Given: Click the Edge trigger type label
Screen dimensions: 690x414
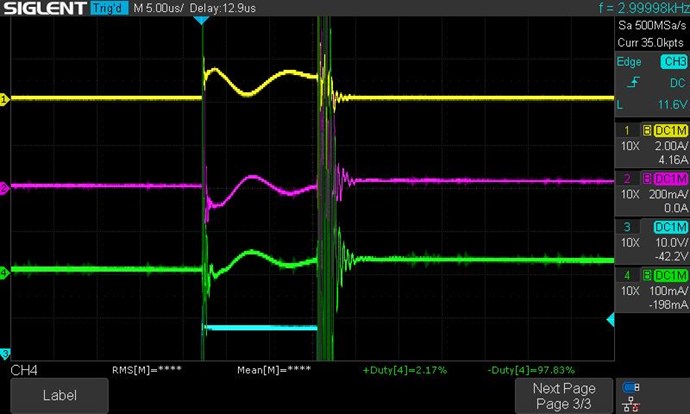Looking at the screenshot, I should [x=629, y=62].
